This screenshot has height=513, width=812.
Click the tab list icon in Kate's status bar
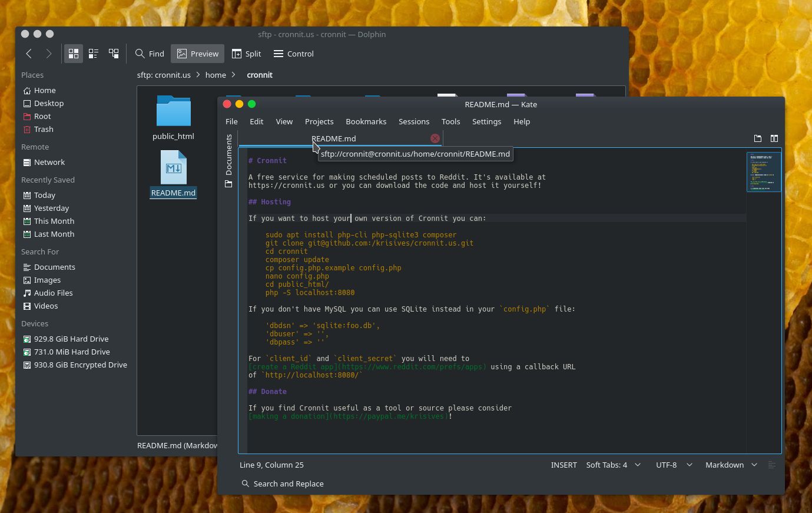771,465
